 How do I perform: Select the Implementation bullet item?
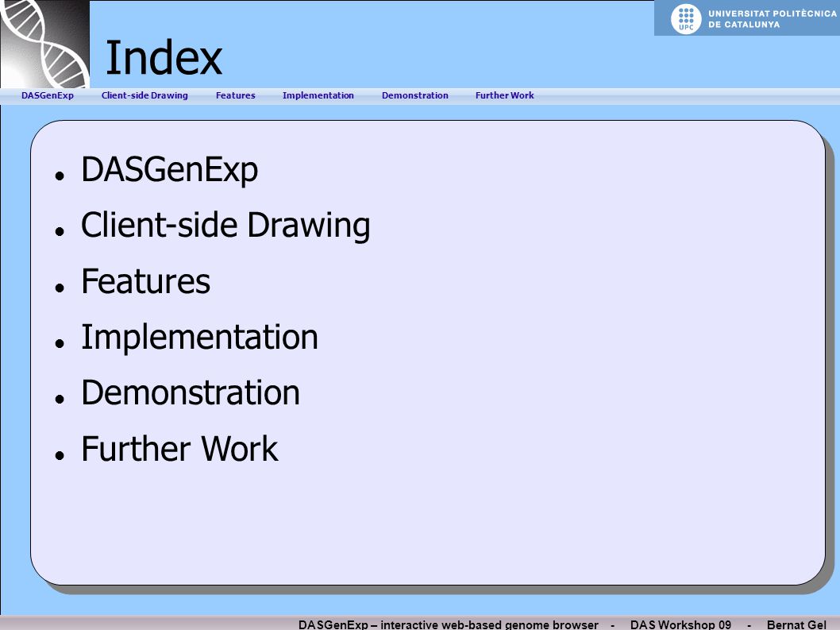200,338
